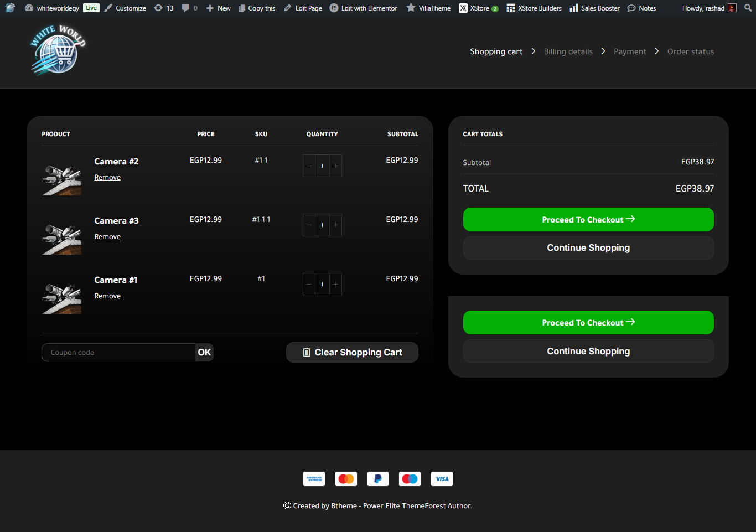The image size is (756, 532).
Task: Open the Howdy, rashad account menu
Action: tap(708, 8)
